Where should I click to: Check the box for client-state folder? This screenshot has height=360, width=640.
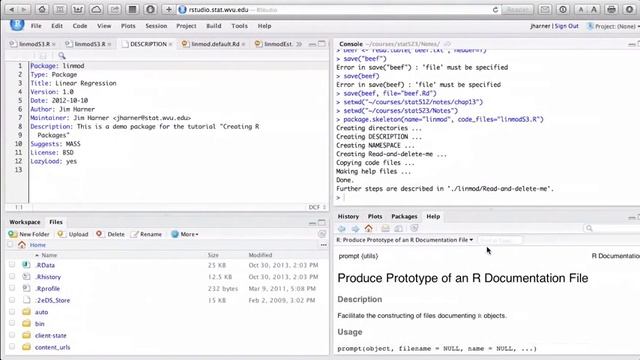click(x=12, y=335)
